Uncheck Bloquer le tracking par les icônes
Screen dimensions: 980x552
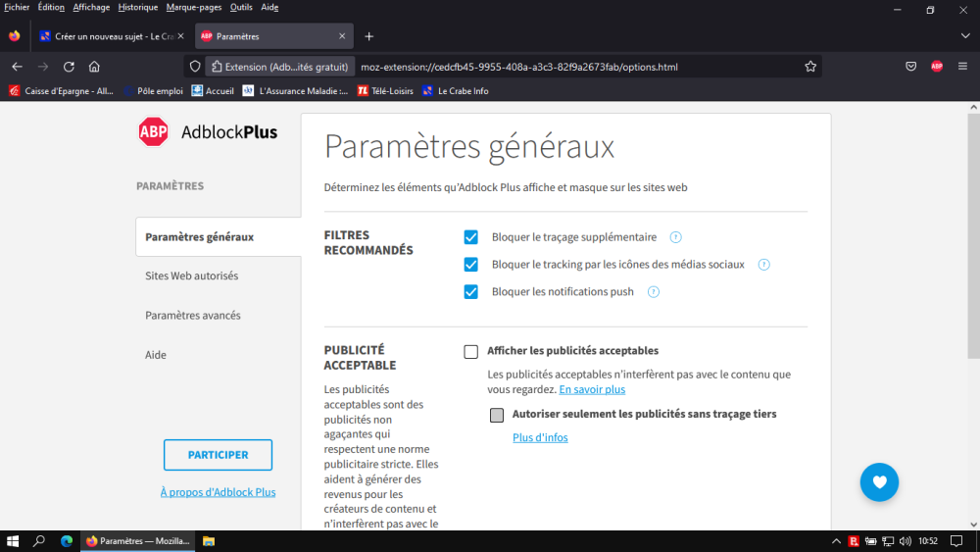click(470, 265)
